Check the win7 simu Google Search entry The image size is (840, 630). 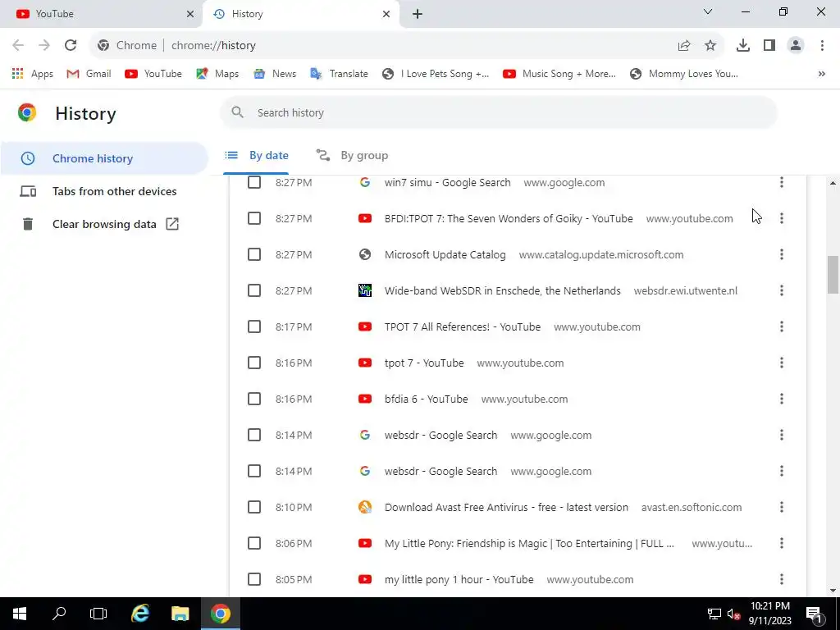click(254, 182)
